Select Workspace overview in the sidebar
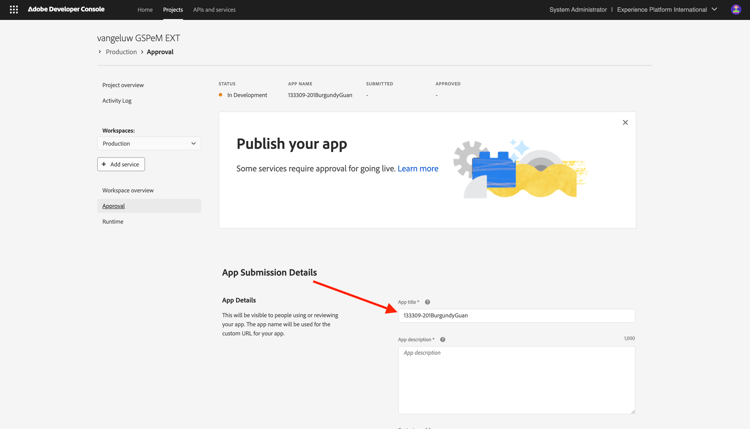The image size is (750, 429). point(128,190)
